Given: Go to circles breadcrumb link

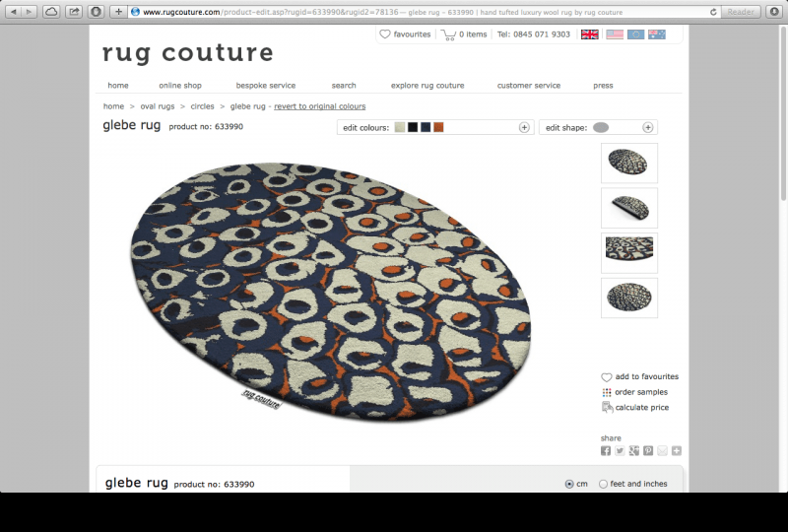Looking at the screenshot, I should pos(202,106).
